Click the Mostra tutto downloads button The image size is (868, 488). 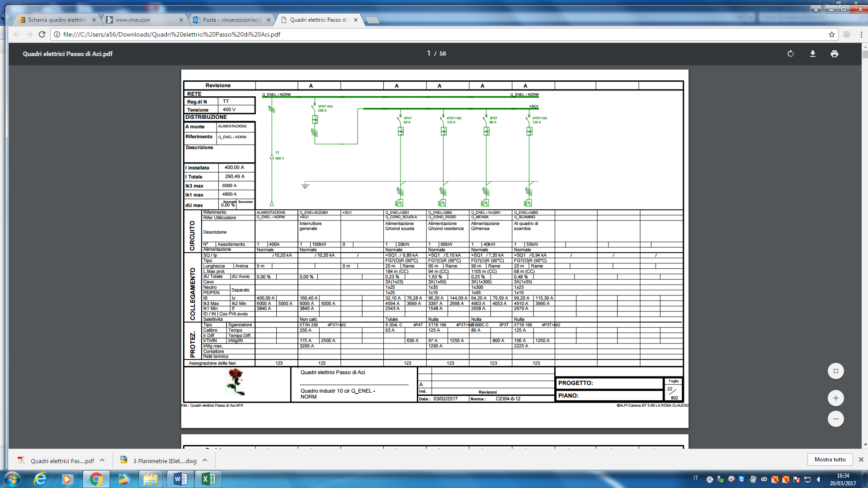pyautogui.click(x=830, y=460)
